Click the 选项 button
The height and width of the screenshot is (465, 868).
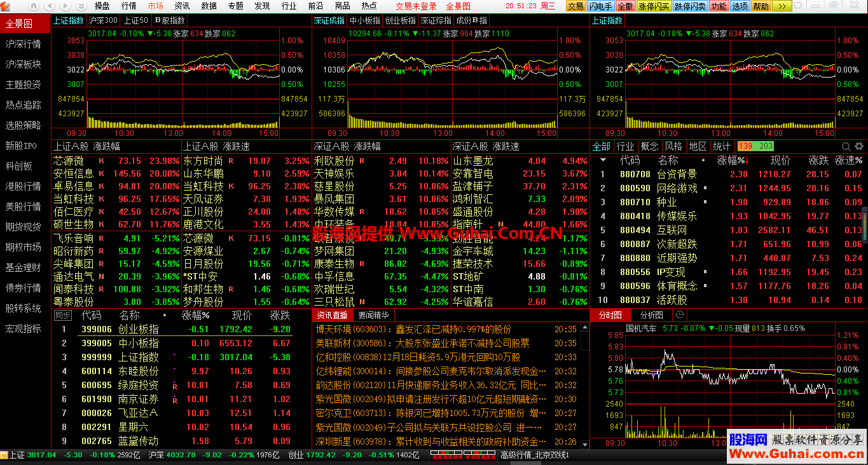coord(740,6)
